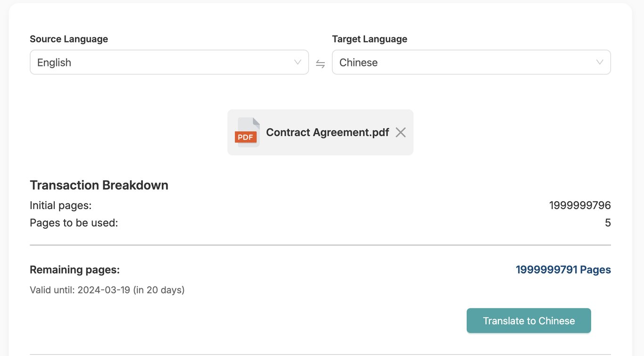Select the Contract Agreement.pdf file name

[327, 132]
